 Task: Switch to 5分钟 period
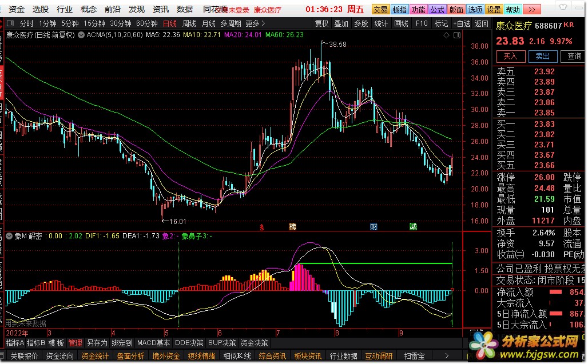pyautogui.click(x=70, y=23)
